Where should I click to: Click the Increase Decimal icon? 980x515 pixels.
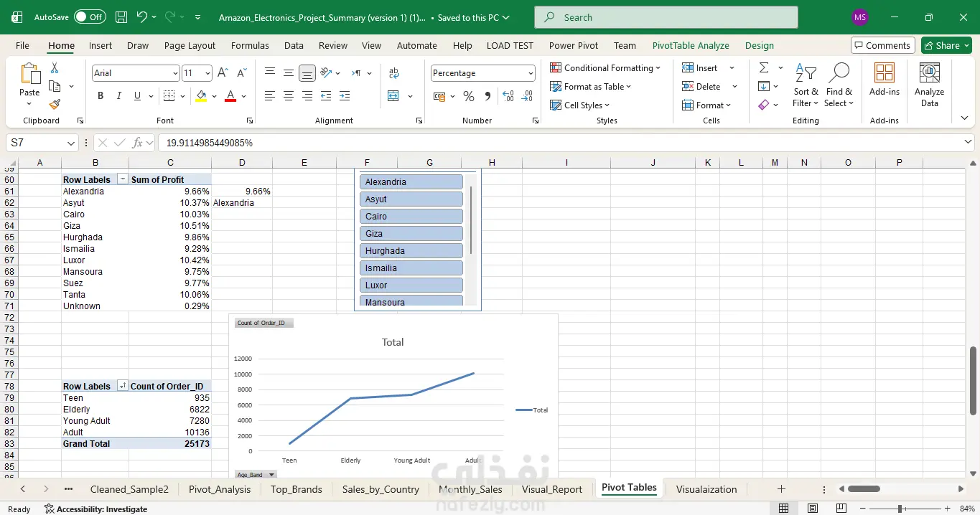point(508,96)
